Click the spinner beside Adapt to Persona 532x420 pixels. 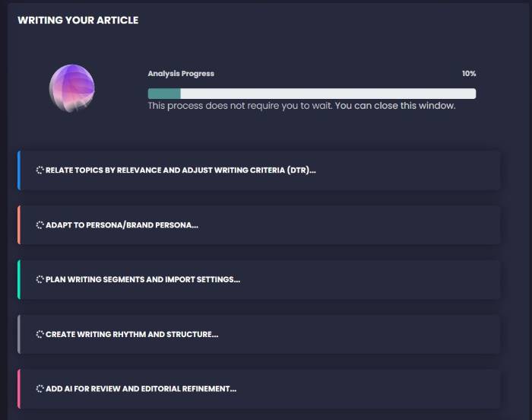pos(40,224)
